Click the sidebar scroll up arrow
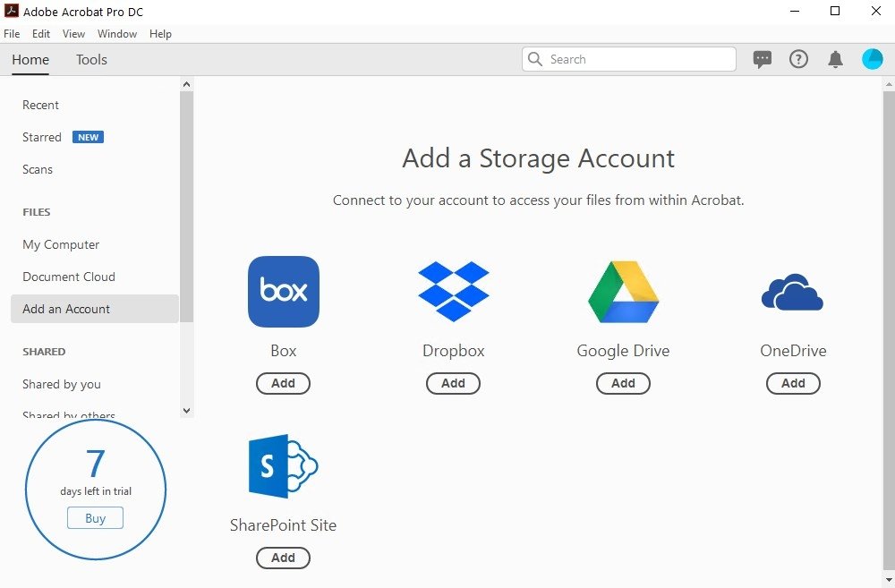This screenshot has width=895, height=588. pos(187,84)
